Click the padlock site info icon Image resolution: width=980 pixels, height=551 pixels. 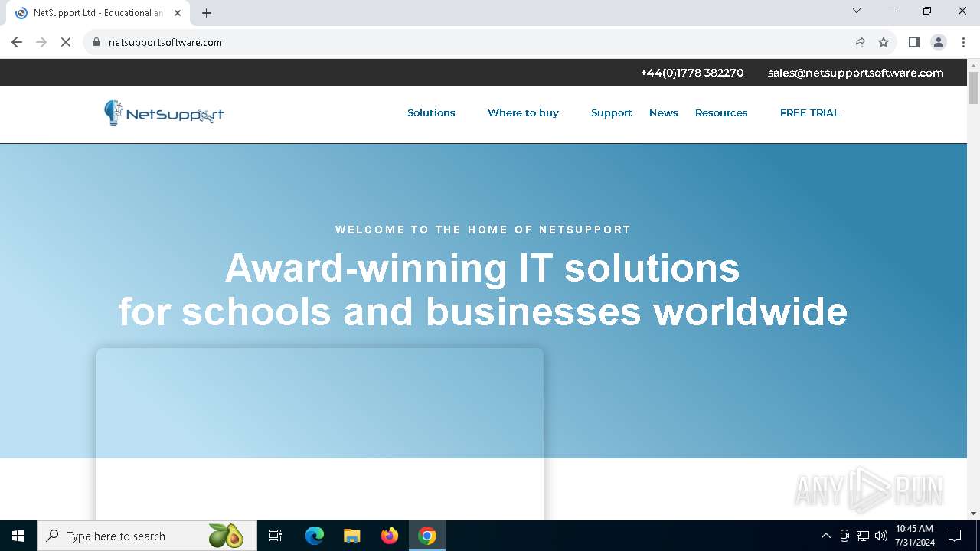[x=96, y=42]
